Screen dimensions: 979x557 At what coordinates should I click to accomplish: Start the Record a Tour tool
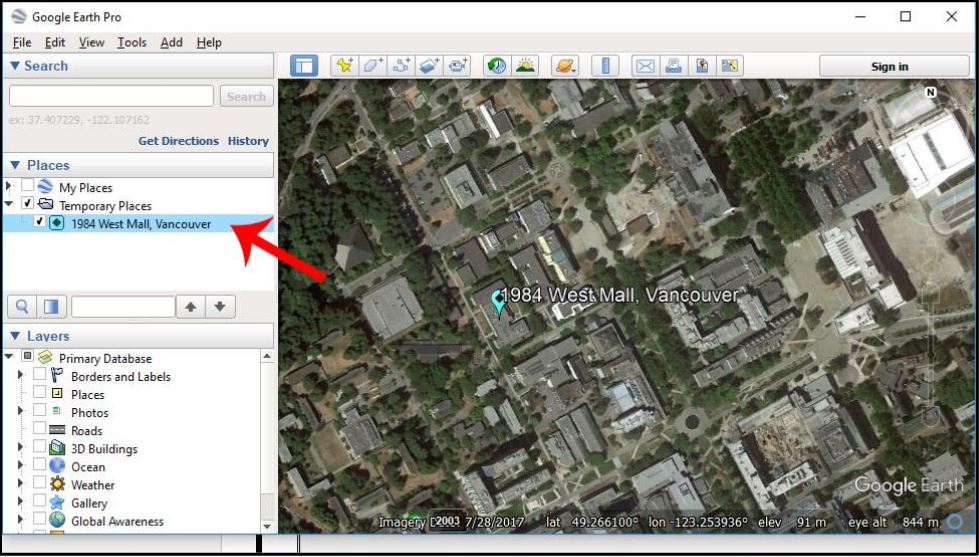[x=458, y=66]
